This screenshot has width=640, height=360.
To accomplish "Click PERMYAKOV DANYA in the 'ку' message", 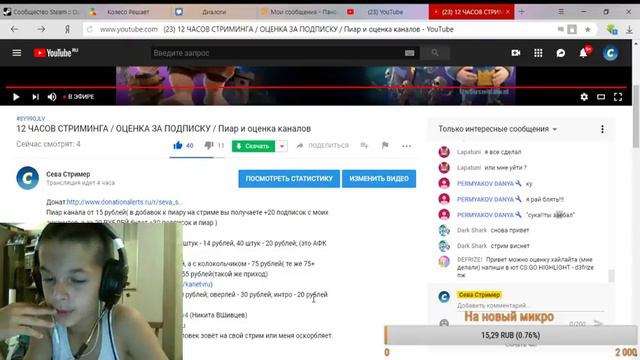I will [485, 184].
